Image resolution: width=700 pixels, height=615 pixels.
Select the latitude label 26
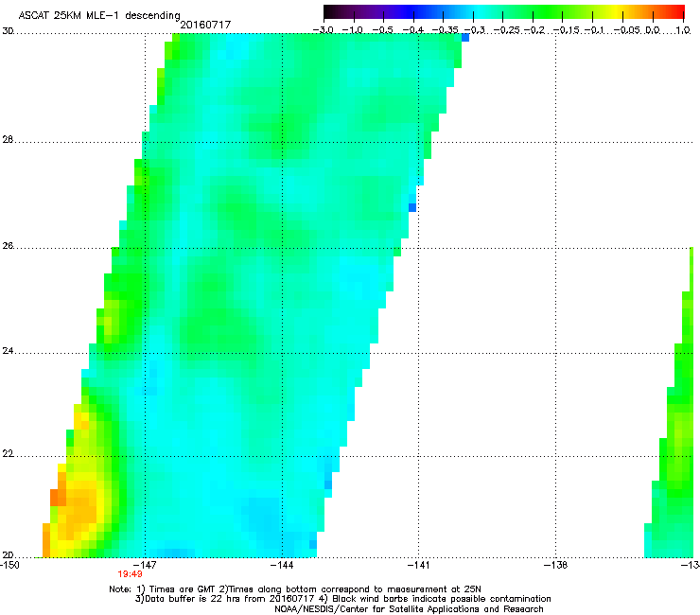[8, 246]
